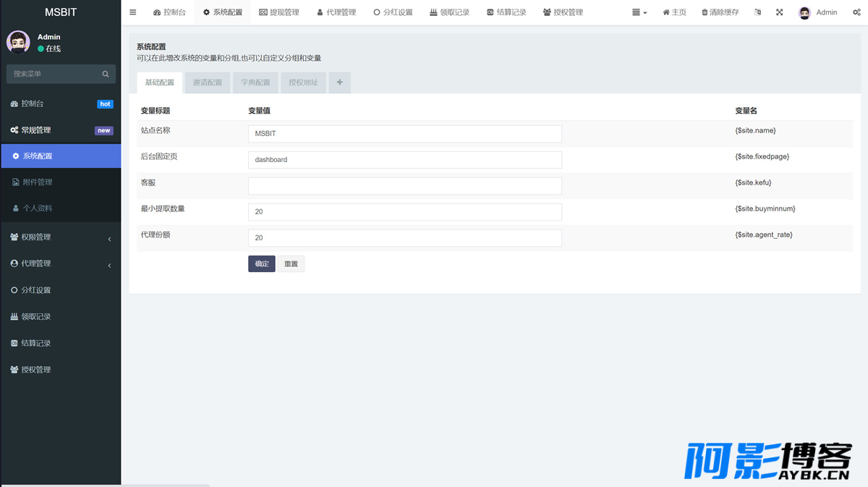The width and height of the screenshot is (868, 487).
Task: Go to 主页 via the home icon
Action: [674, 12]
